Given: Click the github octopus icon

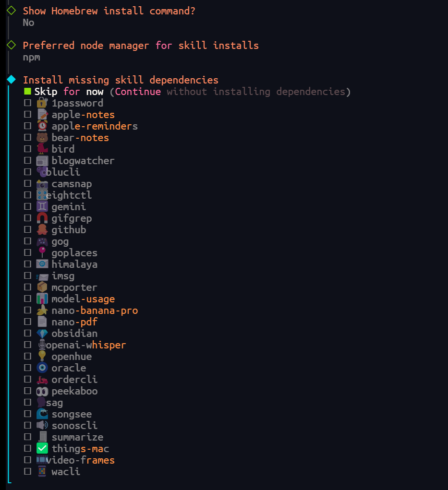Looking at the screenshot, I should (x=42, y=229).
